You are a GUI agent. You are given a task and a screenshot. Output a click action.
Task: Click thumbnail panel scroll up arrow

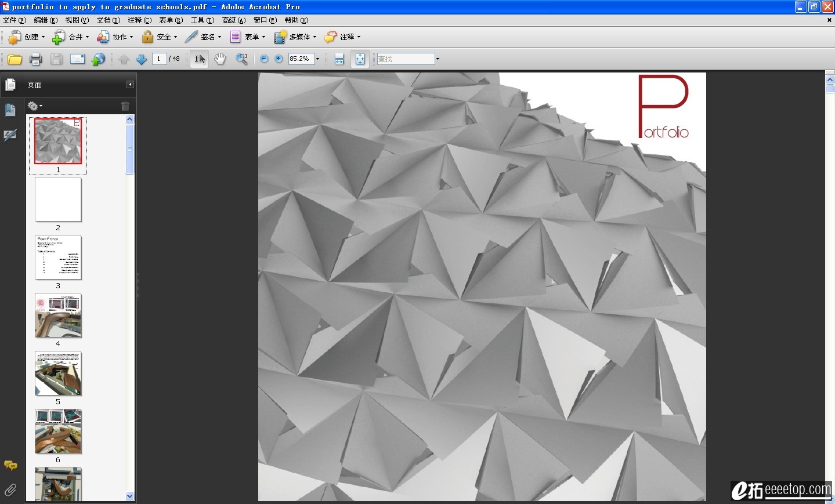130,119
